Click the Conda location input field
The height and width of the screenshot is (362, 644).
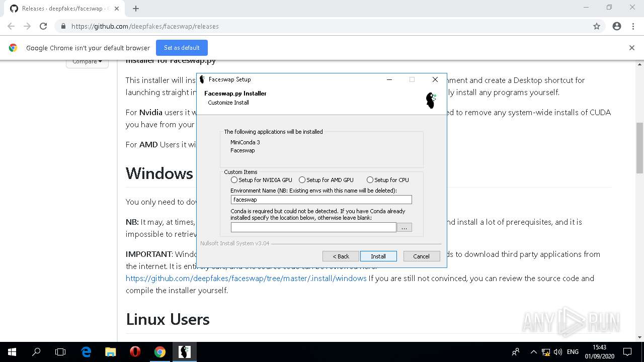pyautogui.click(x=313, y=227)
